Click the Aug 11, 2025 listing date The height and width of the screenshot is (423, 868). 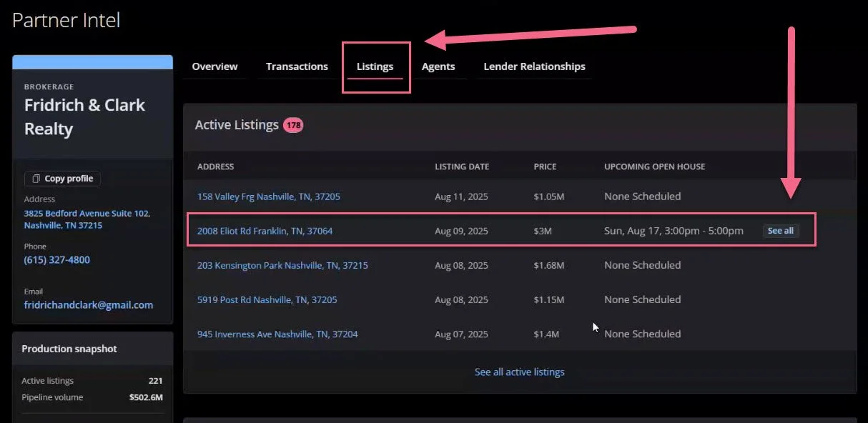pos(461,196)
